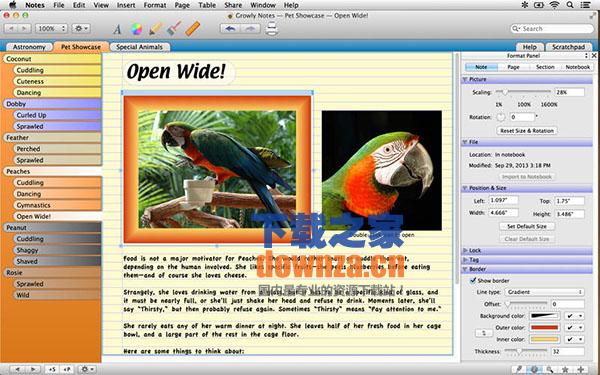Uncheck the Show border checkbox
The width and height of the screenshot is (600, 375).
coord(473,280)
